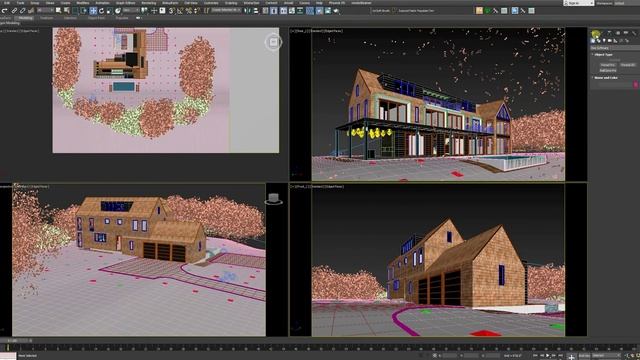Open the Tools menu
The width and height of the screenshot is (640, 360).
[x=20, y=3]
